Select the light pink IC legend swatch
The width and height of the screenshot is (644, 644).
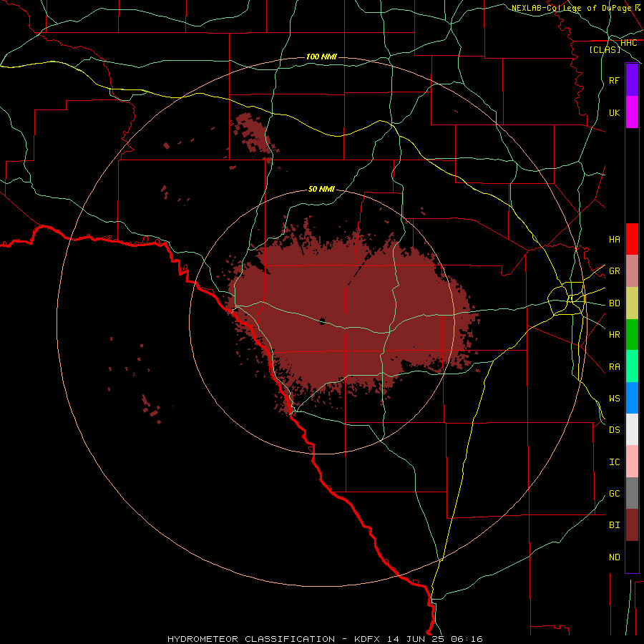click(632, 462)
